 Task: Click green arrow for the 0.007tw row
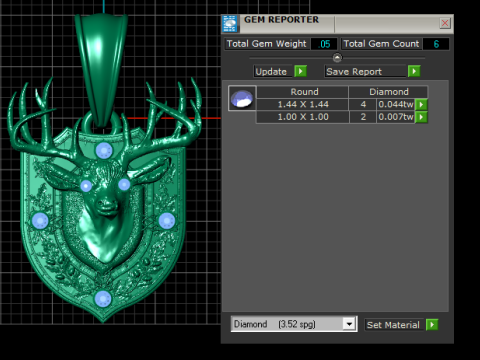click(x=421, y=117)
